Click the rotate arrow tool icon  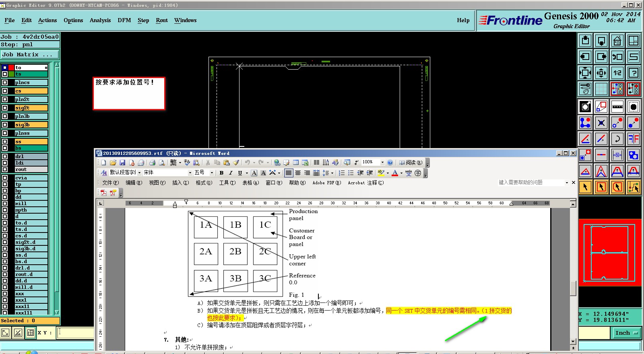[x=617, y=139]
